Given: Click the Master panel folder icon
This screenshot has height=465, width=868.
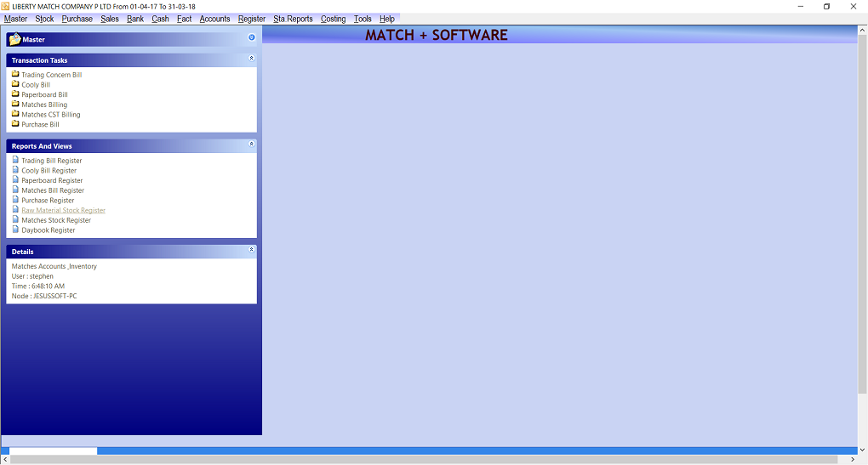Looking at the screenshot, I should click(x=15, y=39).
